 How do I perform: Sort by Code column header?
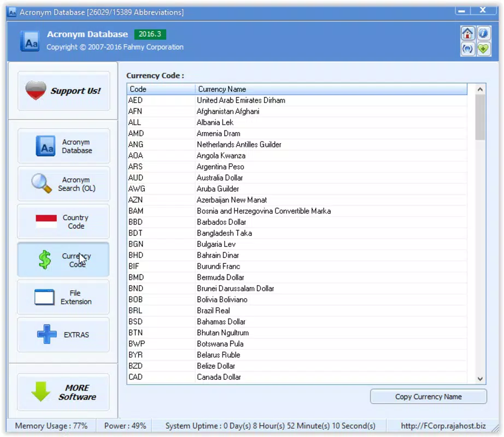161,89
